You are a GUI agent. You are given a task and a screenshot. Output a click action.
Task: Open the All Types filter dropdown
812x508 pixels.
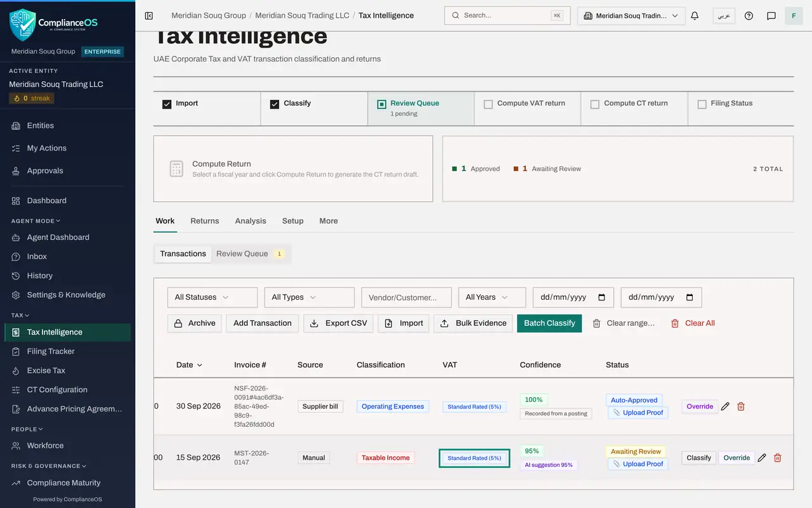pos(310,297)
